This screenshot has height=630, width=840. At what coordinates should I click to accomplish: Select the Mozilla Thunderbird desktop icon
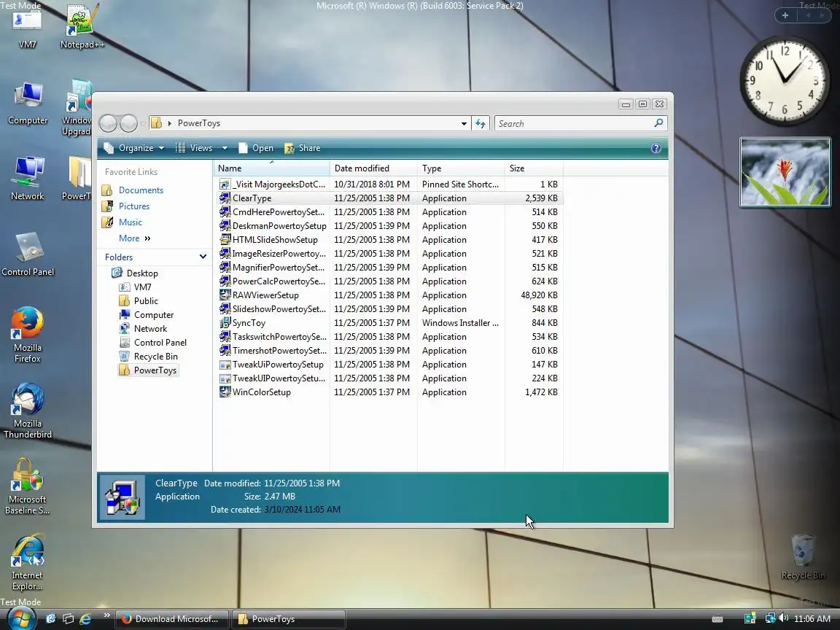[27, 411]
